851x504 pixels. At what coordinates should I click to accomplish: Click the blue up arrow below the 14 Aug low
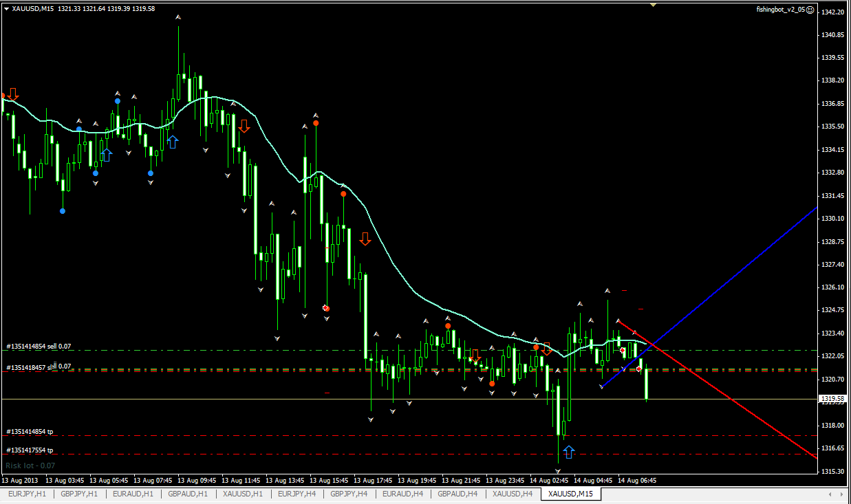pyautogui.click(x=568, y=452)
